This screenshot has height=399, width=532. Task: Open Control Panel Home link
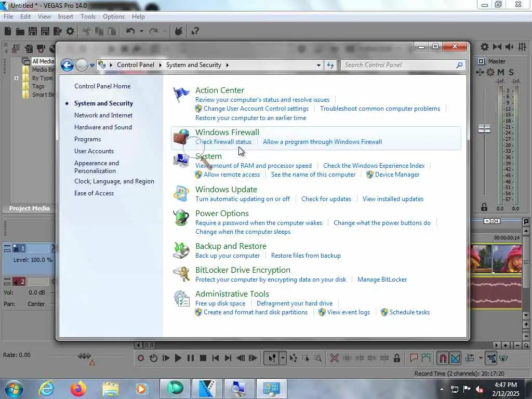click(x=102, y=86)
